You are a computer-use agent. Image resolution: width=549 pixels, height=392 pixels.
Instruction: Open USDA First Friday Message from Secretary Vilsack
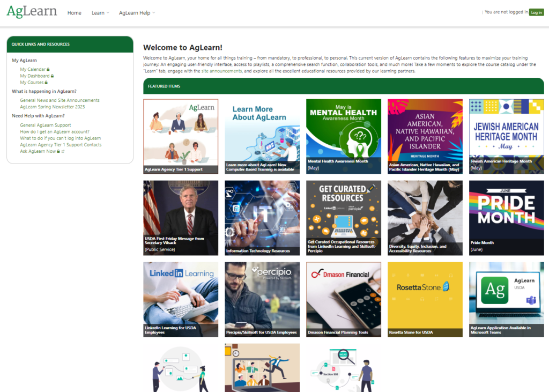pos(181,218)
